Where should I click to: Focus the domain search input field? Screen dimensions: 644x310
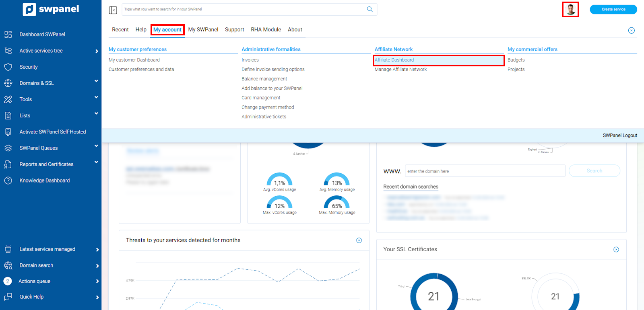[485, 171]
